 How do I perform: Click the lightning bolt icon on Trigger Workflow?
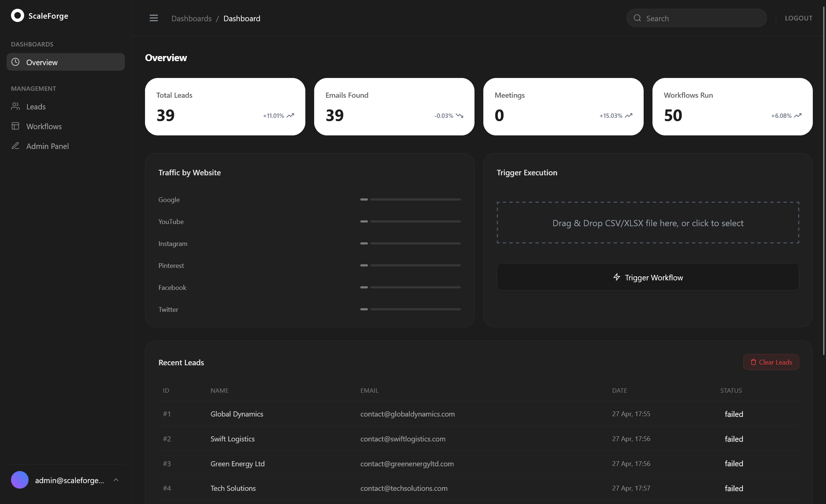pyautogui.click(x=617, y=277)
